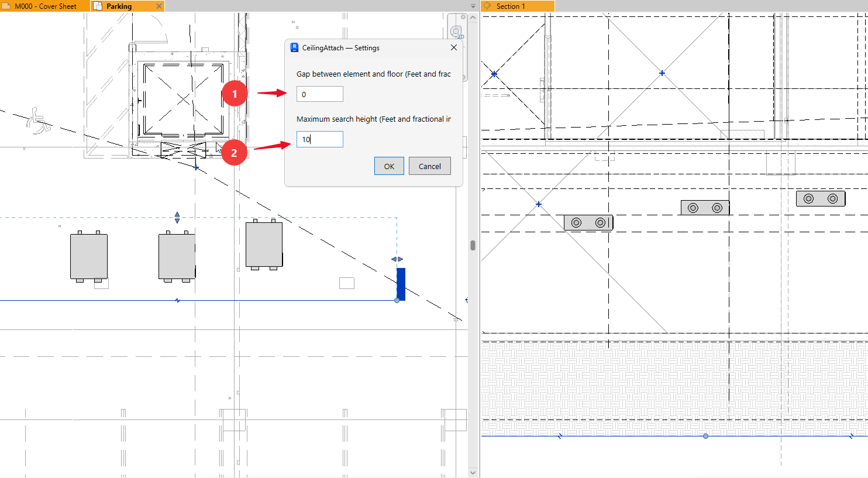
Task: Click the page icon on the Parking tab
Action: [98, 6]
